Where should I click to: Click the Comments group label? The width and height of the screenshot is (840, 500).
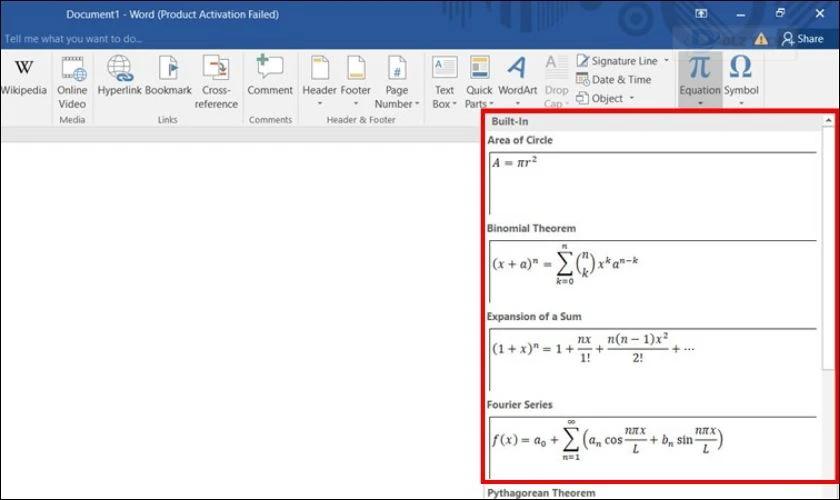point(270,120)
